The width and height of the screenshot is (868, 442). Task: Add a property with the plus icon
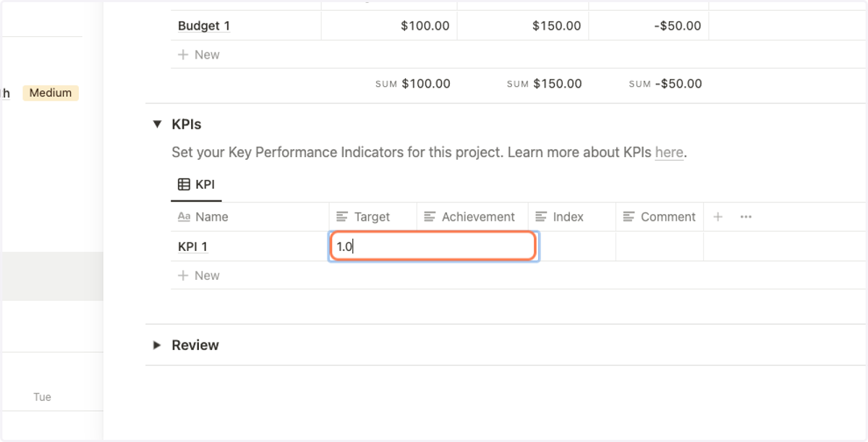point(718,216)
